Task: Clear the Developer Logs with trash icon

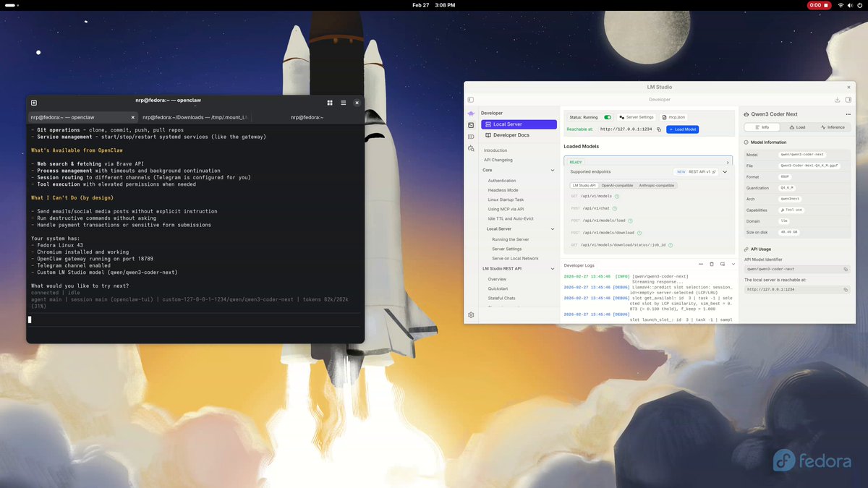Action: coord(711,265)
